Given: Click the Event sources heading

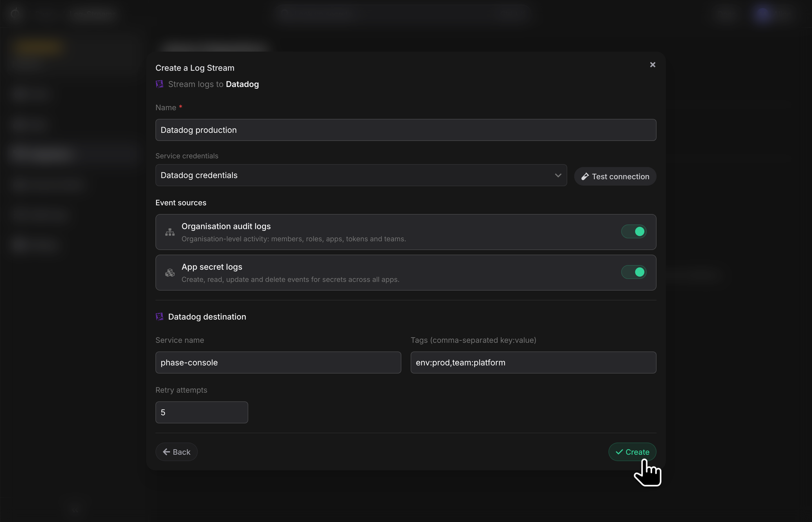Looking at the screenshot, I should coord(181,203).
